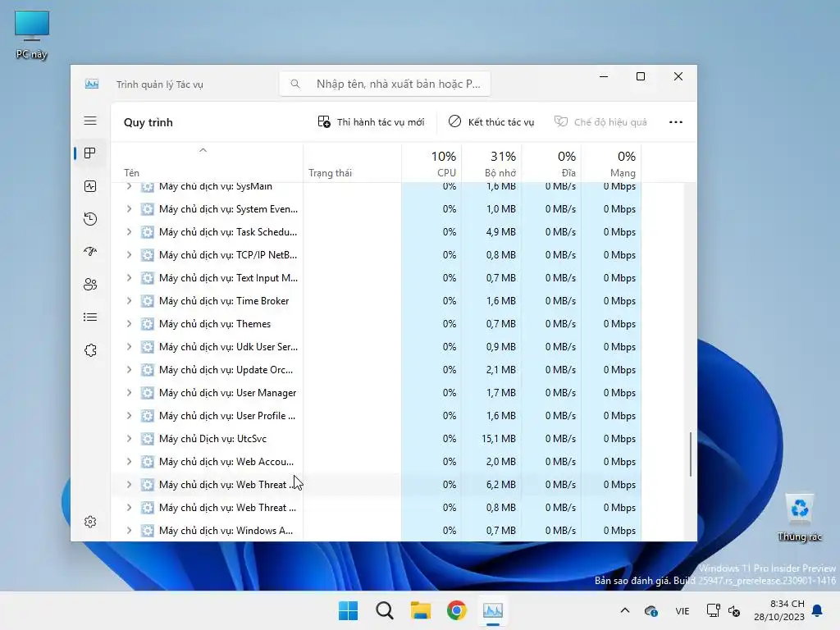Click the 2,1 MB memory value
Screen dimensions: 840x630
501,370
